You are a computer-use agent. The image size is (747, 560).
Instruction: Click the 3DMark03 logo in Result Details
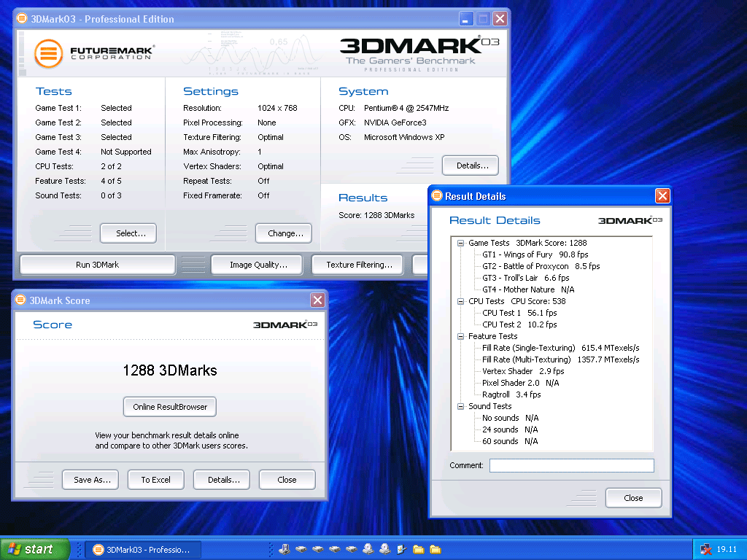[630, 220]
